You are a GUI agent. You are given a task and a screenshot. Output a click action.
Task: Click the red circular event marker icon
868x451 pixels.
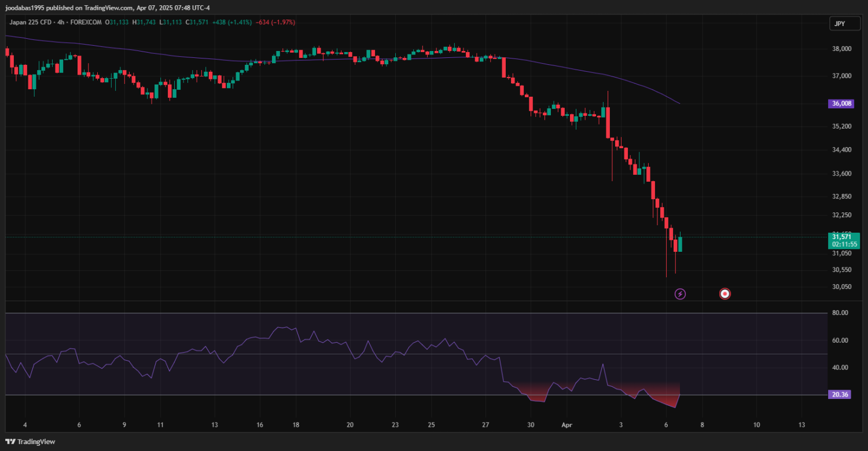click(724, 294)
